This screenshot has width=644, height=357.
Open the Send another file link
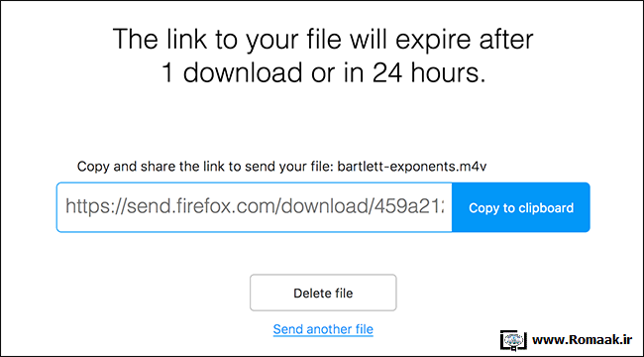coord(323,329)
